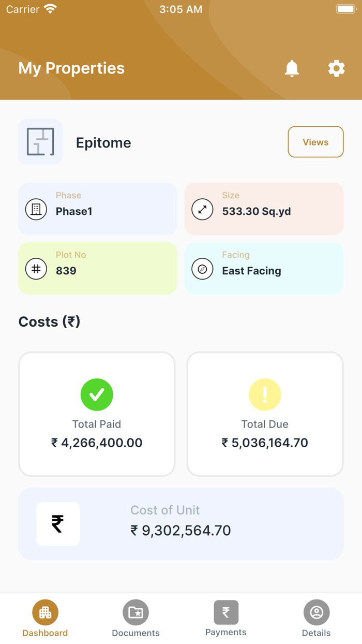Tap the Plot No hash icon
Screen dimensions: 362x644
coord(36,269)
